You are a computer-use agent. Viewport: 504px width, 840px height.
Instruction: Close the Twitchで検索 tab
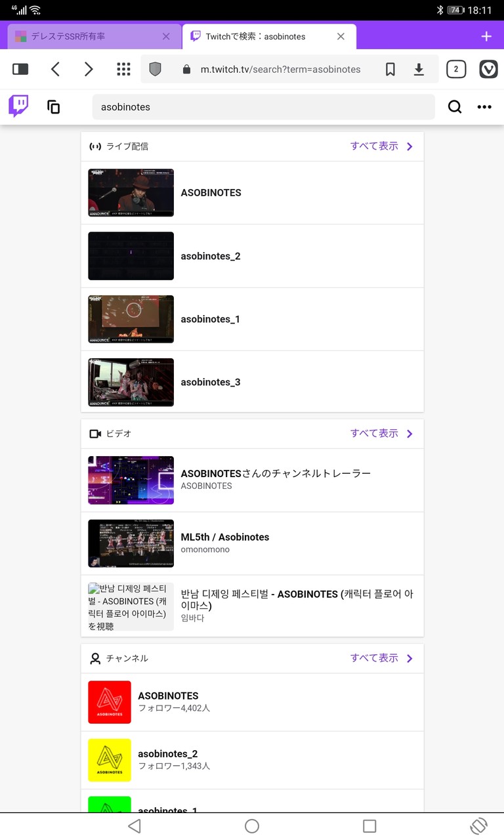click(x=341, y=37)
